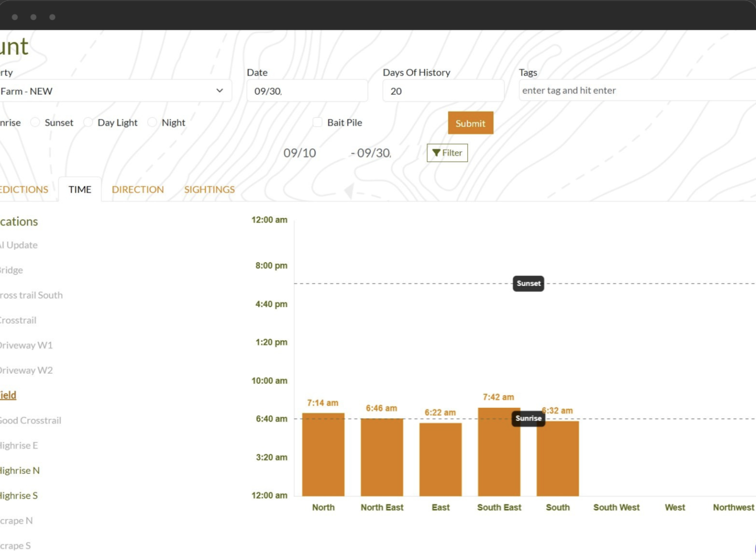Click the South West axis label
This screenshot has height=559, width=756.
616,508
